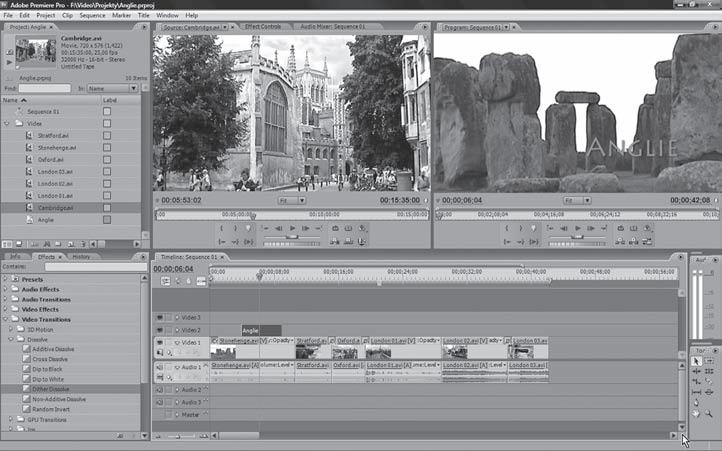Switch to the Info tab
The image size is (722, 451).
click(x=15, y=257)
